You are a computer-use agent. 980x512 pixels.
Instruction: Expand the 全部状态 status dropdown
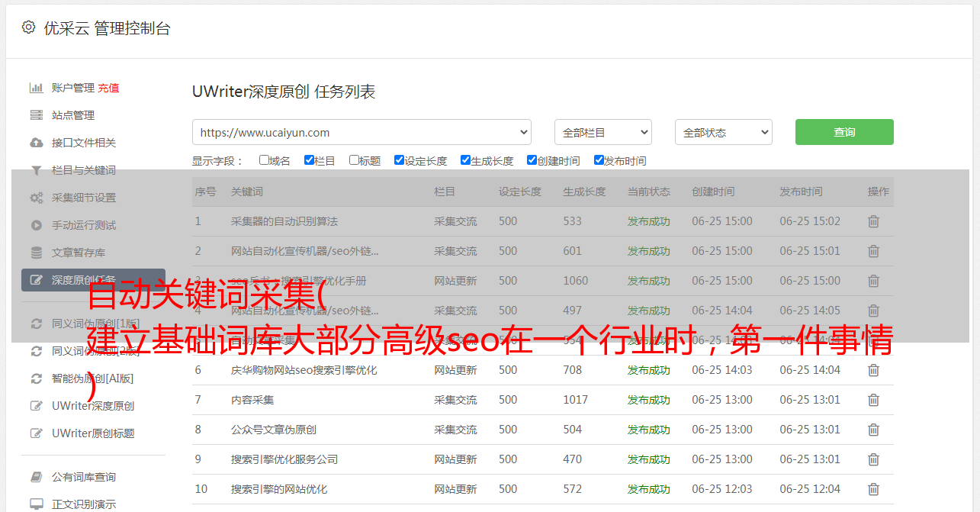click(724, 132)
